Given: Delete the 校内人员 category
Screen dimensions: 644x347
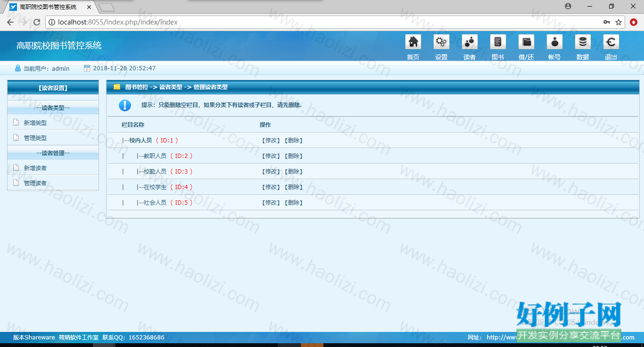Looking at the screenshot, I should click(293, 140).
